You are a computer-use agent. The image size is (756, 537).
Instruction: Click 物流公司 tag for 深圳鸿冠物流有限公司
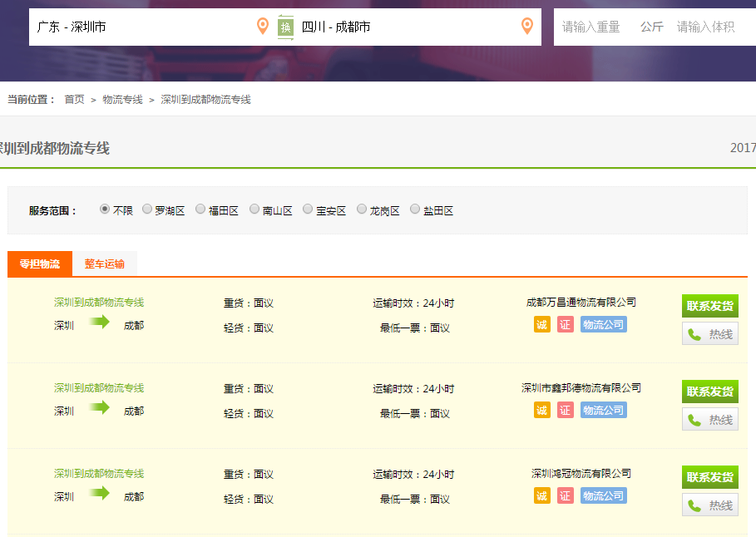(x=603, y=495)
